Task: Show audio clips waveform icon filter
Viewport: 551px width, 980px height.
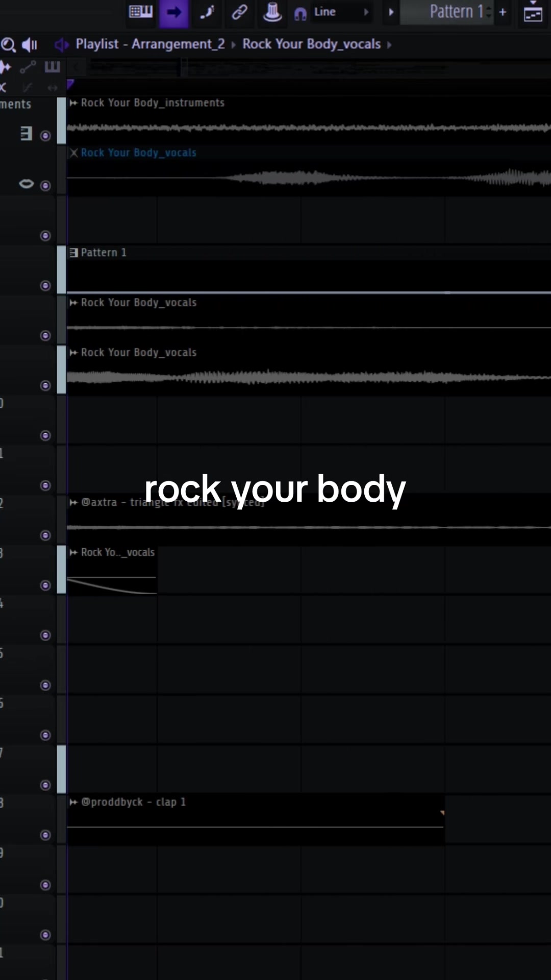Action: click(x=5, y=67)
